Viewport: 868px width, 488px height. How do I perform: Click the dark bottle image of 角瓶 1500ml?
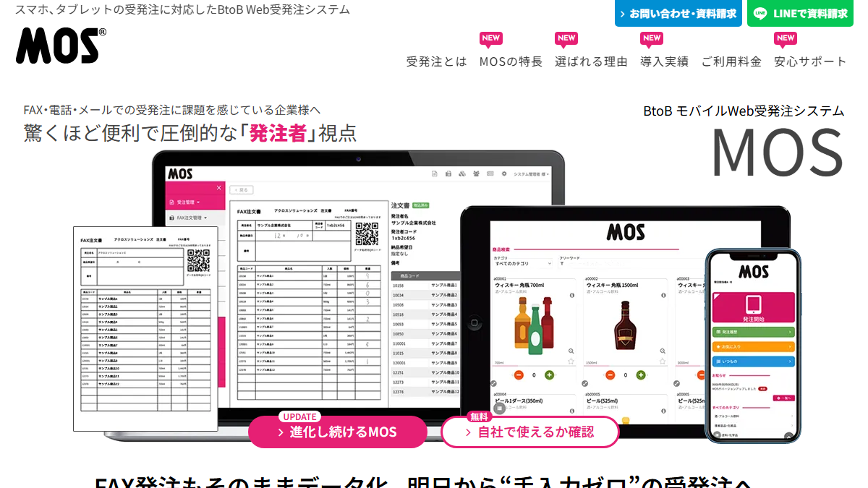pos(625,325)
